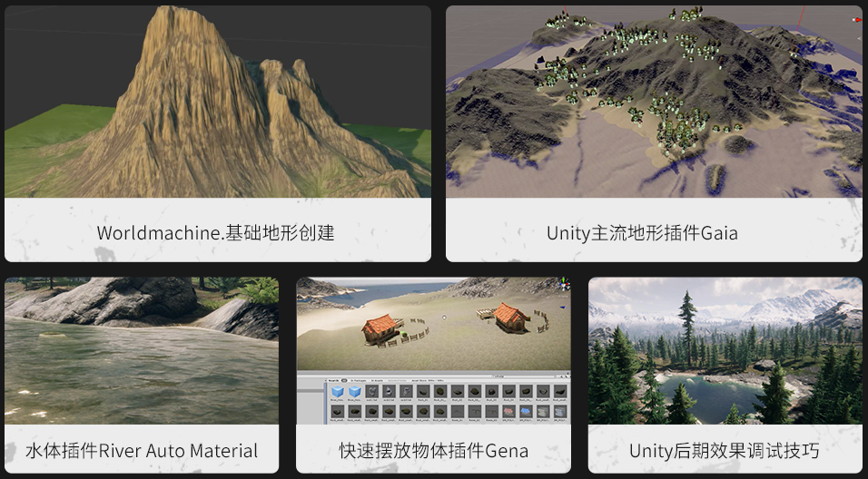Select the second blue cube prefab asset

(355, 392)
